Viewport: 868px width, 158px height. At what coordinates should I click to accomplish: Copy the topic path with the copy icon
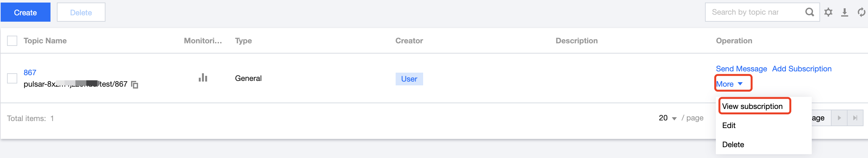(x=135, y=85)
